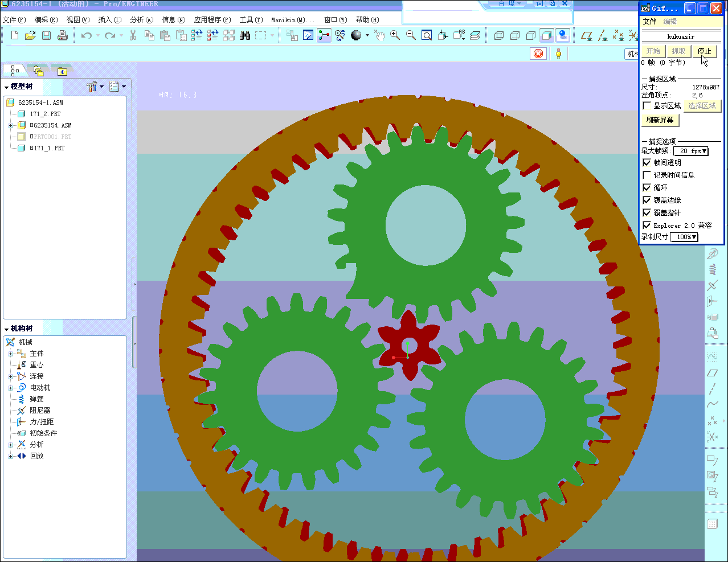Undo the last action

[x=87, y=35]
